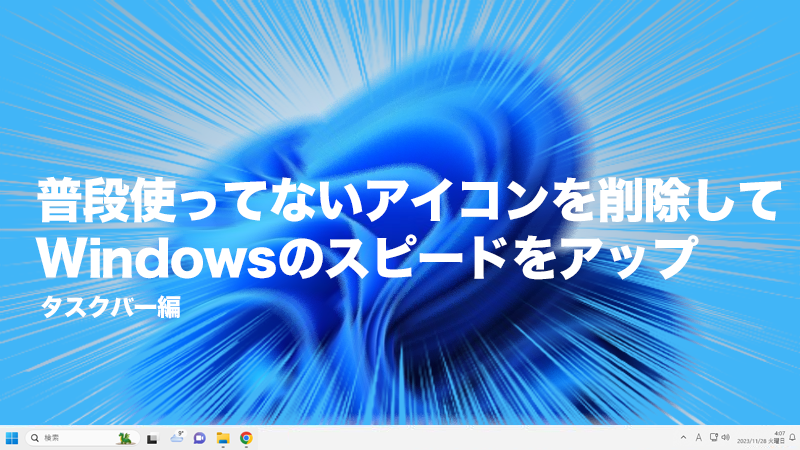The image size is (800, 450).
Task: Open File Explorer from the taskbar
Action: click(x=223, y=438)
